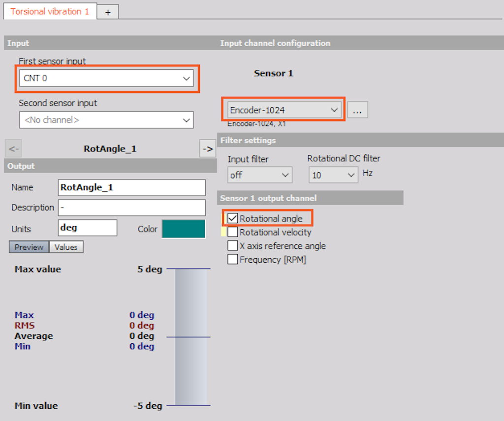Click the Name field containing RotAngle_1
The height and width of the screenshot is (421, 504).
click(x=132, y=187)
